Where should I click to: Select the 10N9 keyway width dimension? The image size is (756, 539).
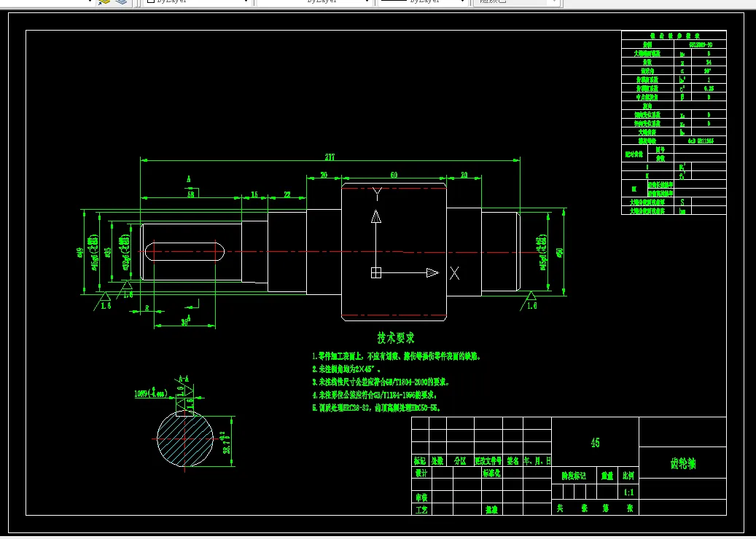[x=151, y=393]
